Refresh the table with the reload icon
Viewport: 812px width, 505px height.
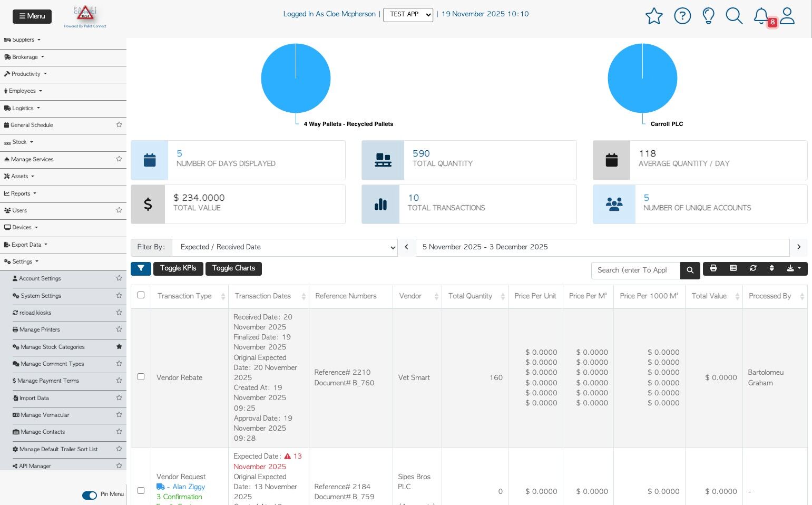click(x=753, y=268)
